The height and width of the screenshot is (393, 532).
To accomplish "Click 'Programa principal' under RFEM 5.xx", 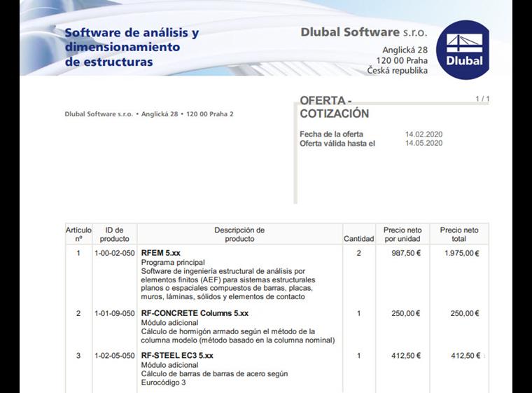I will (x=173, y=263).
